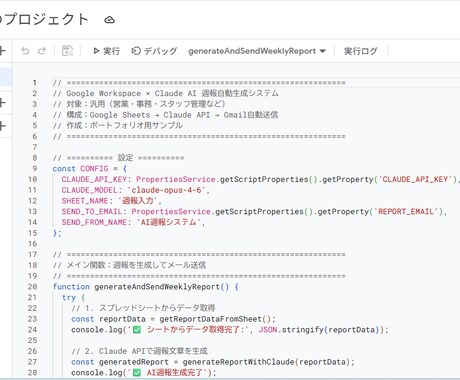Click SHEET_NAME property on line 12

[85, 201]
